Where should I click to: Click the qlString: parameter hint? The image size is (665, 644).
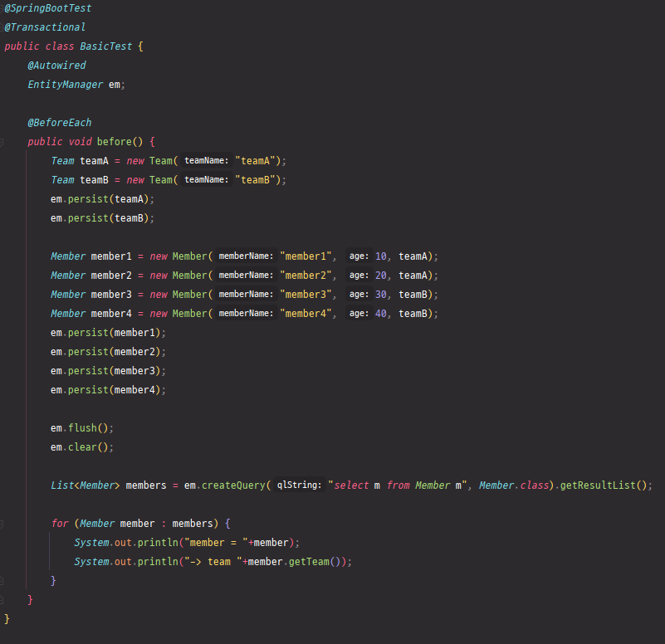pyautogui.click(x=299, y=485)
